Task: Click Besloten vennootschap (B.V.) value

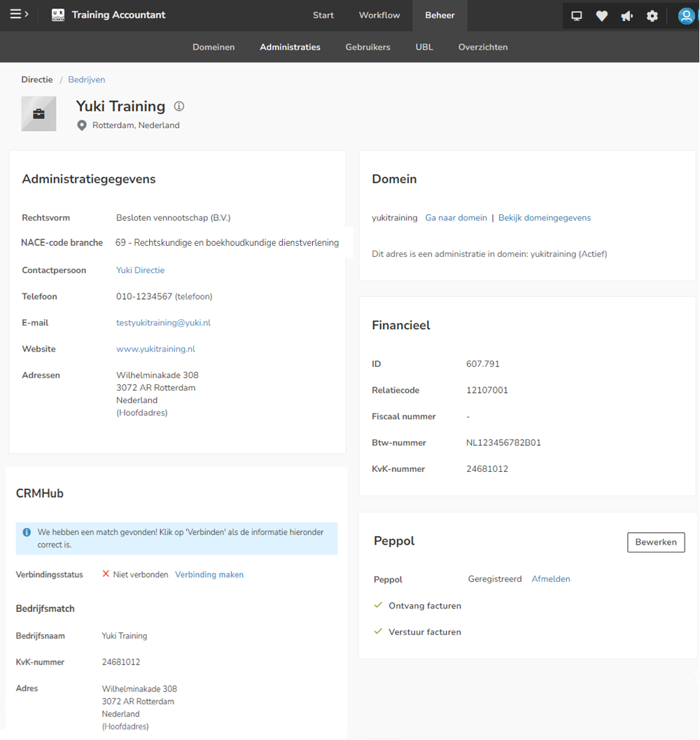Action: (173, 218)
